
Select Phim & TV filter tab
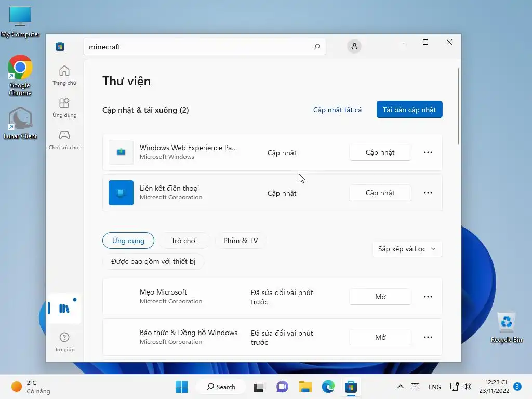[241, 241]
